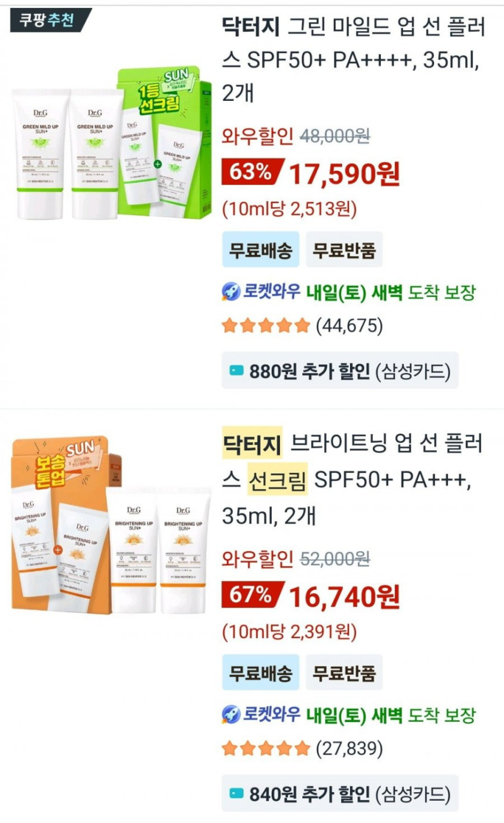Viewport: 504px width, 823px height.
Task: Click the 63% discount badge
Action: click(x=251, y=173)
